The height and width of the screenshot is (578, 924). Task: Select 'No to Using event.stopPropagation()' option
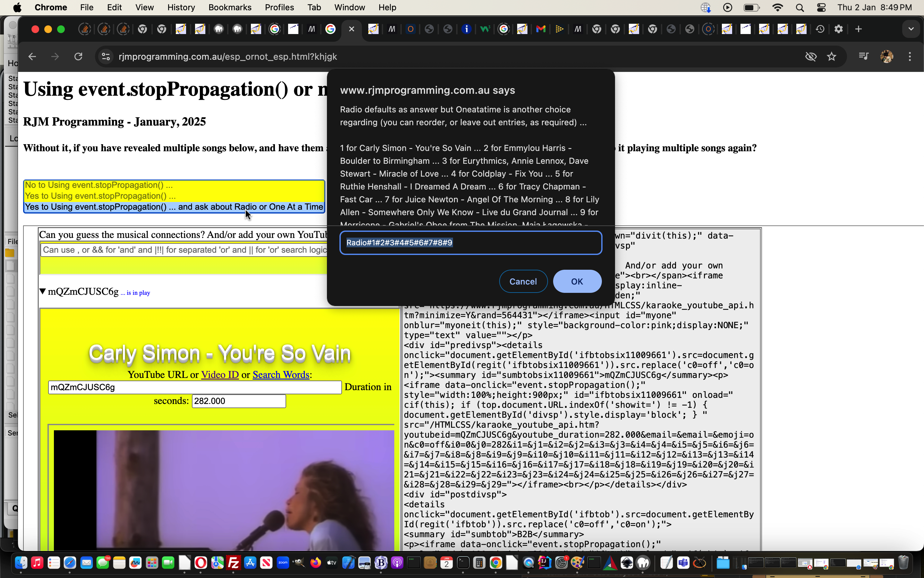coord(174,185)
